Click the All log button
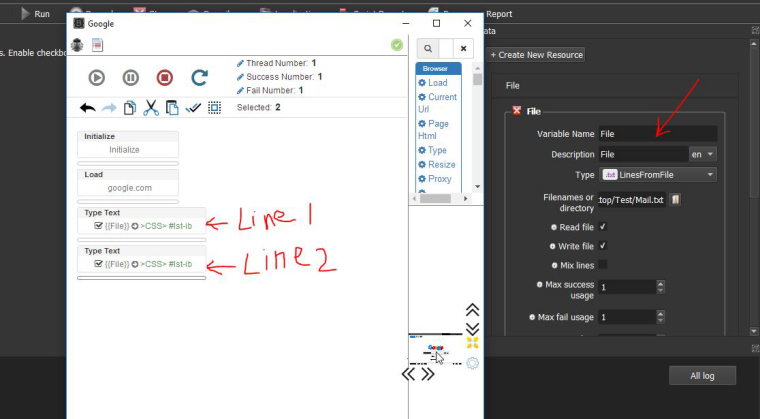Image resolution: width=760 pixels, height=419 pixels. [702, 375]
